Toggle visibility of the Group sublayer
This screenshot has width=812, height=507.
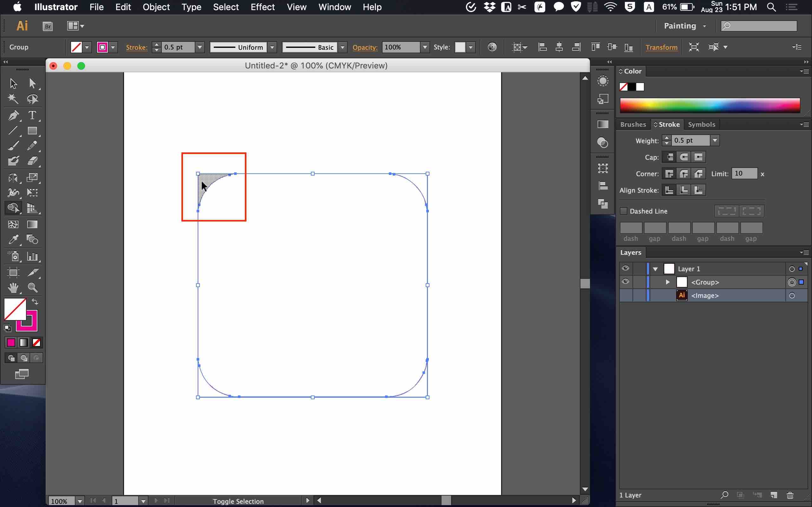[625, 282]
